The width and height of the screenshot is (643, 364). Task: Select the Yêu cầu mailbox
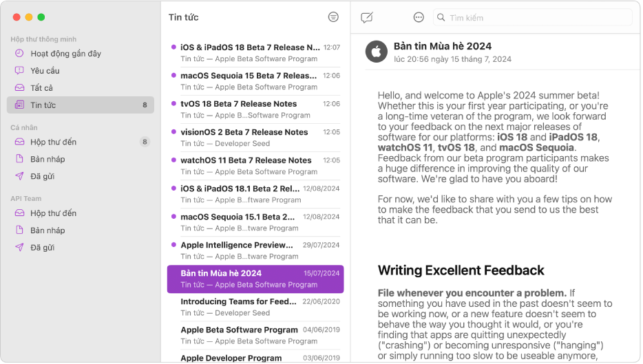tap(81, 70)
